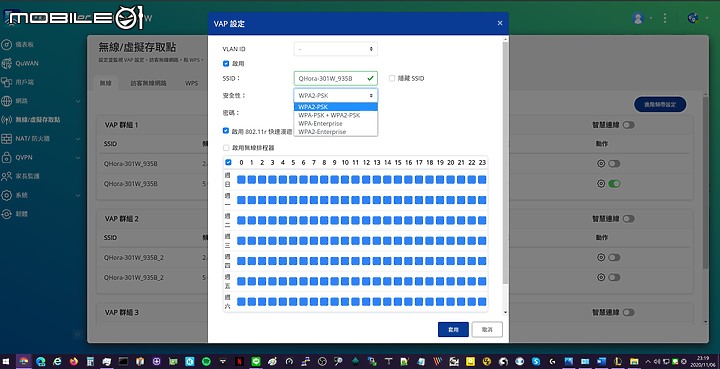The image size is (720, 369).
Task: Open settings gear for VAP 群組 1 first row
Action: click(601, 163)
